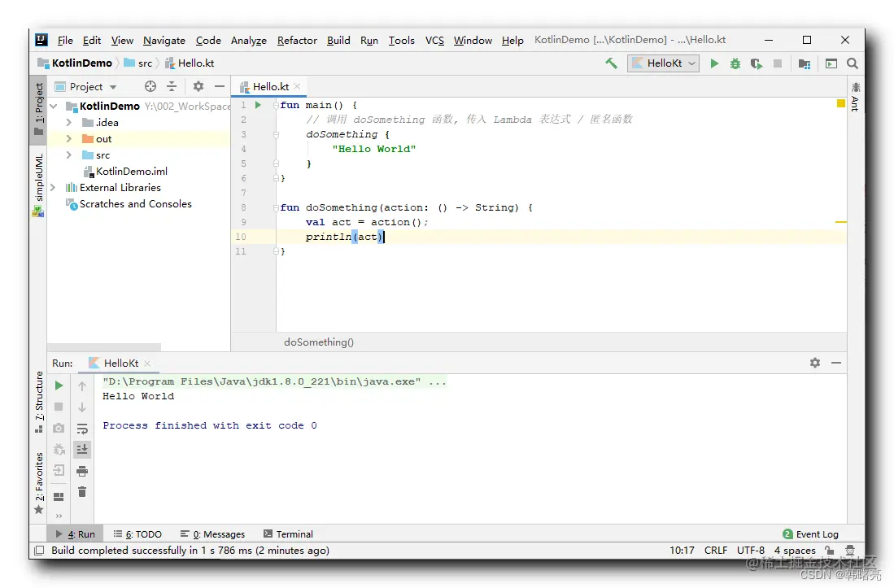Image resolution: width=894 pixels, height=588 pixels.
Task: Fold the doSomething function at line 8
Action: (x=276, y=208)
